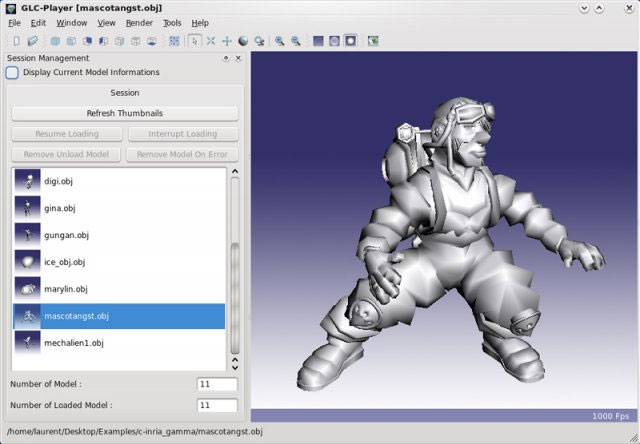Viewport: 640px width, 444px height.
Task: Open the View menu
Action: (106, 22)
